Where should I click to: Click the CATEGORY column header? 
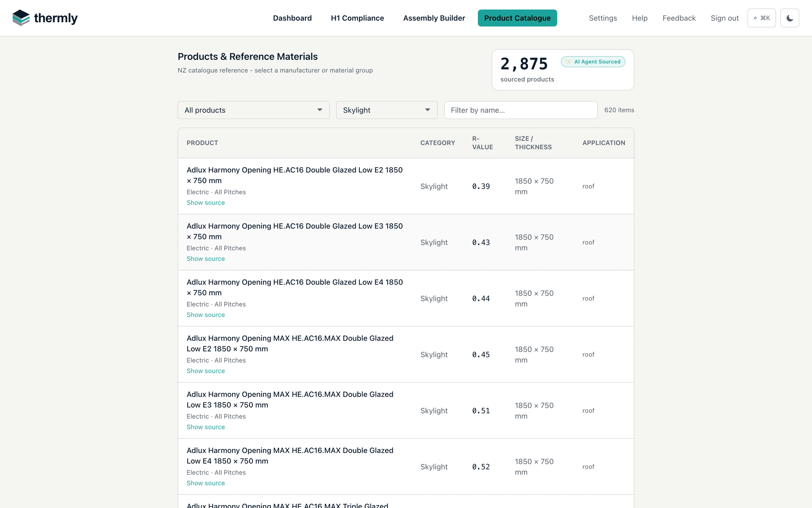click(438, 143)
